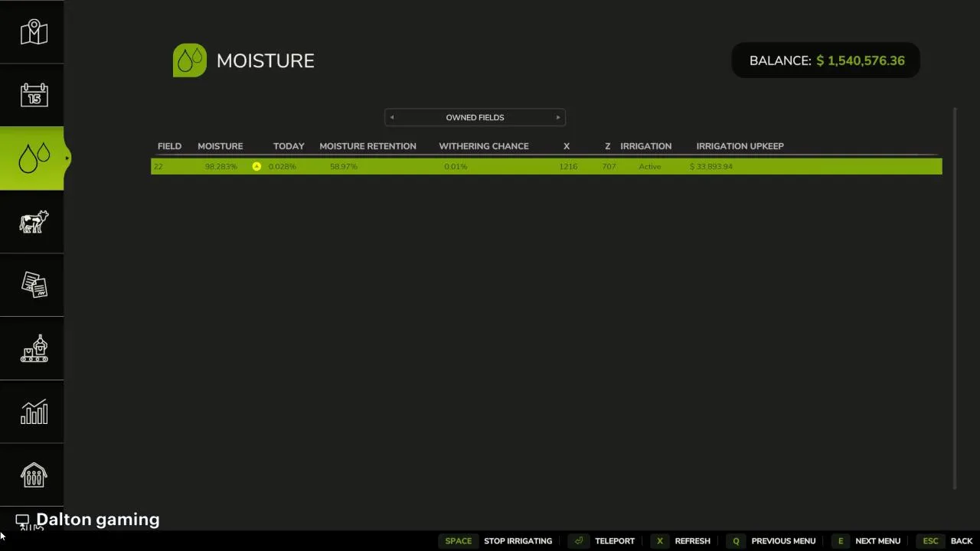Click the X key hint for Refresh
This screenshot has height=551, width=980.
coord(659,541)
